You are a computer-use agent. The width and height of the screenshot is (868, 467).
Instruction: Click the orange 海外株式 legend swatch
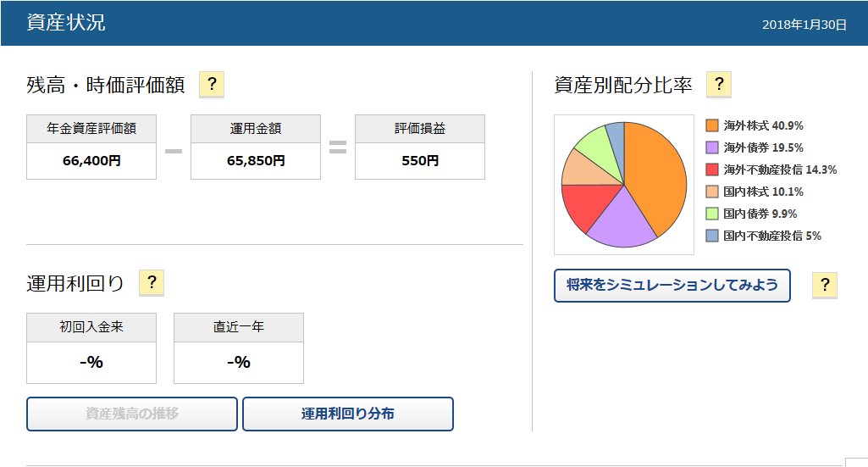pyautogui.click(x=711, y=125)
